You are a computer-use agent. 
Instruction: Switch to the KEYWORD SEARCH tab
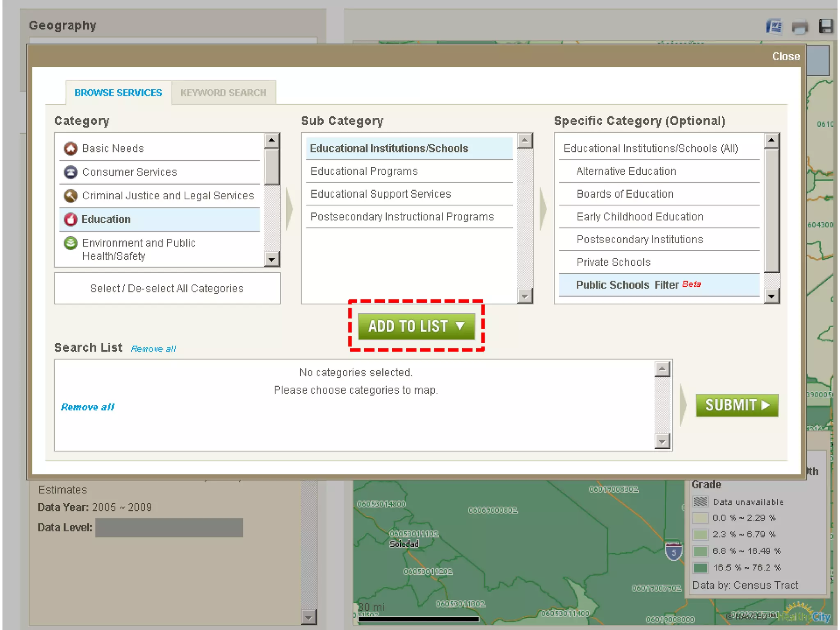click(x=224, y=93)
